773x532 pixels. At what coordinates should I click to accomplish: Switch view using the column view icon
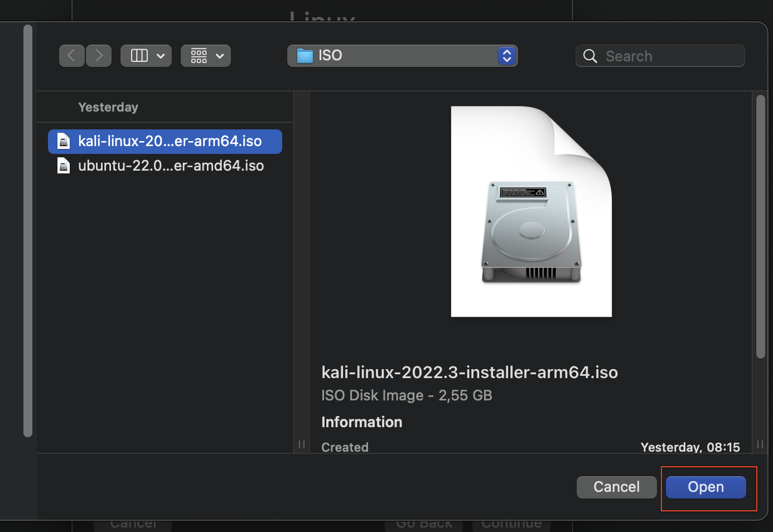click(139, 56)
